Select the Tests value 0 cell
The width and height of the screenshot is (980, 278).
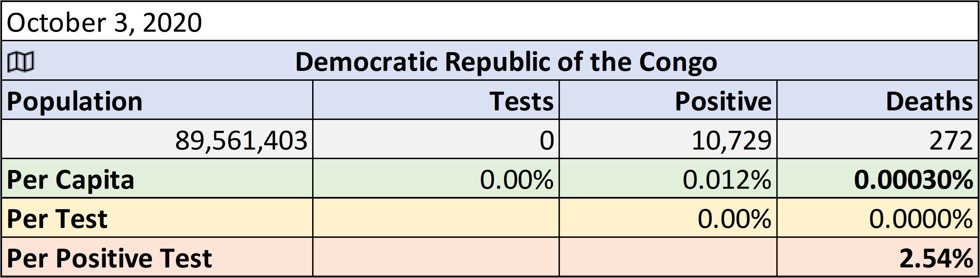(436, 139)
